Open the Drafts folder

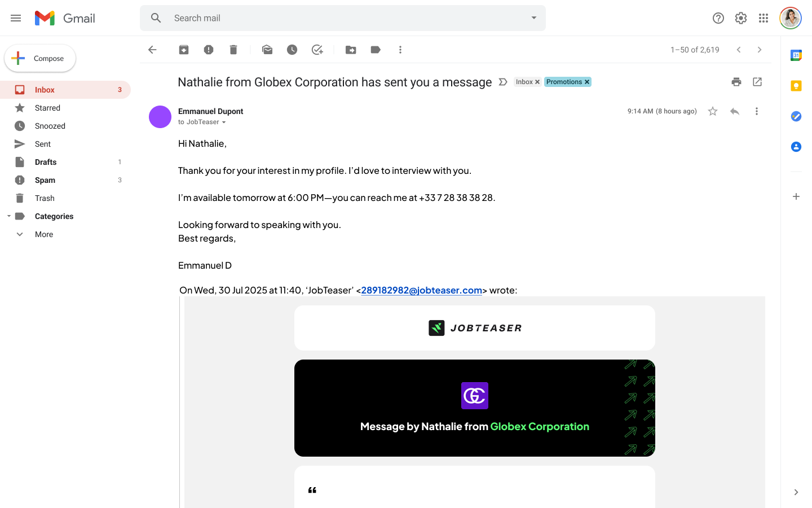click(46, 162)
